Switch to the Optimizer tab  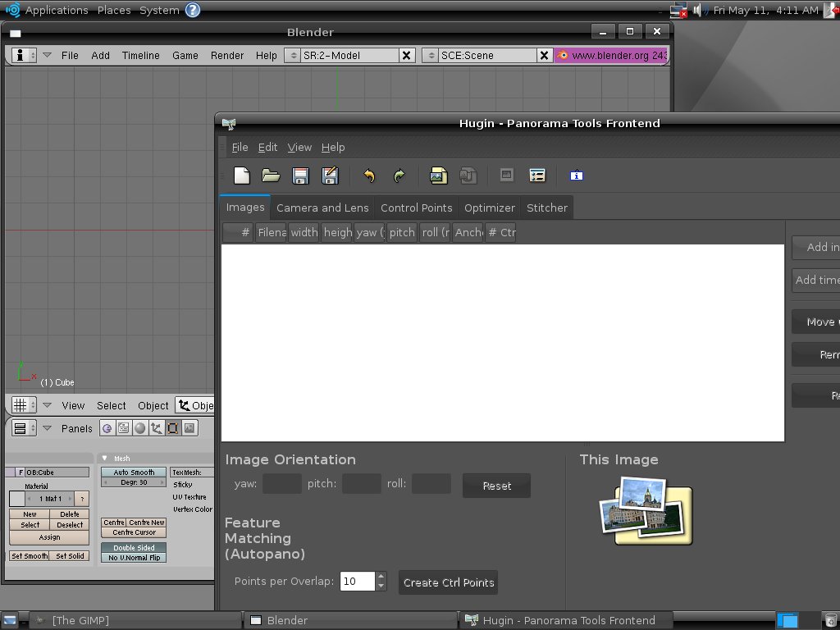click(x=489, y=208)
